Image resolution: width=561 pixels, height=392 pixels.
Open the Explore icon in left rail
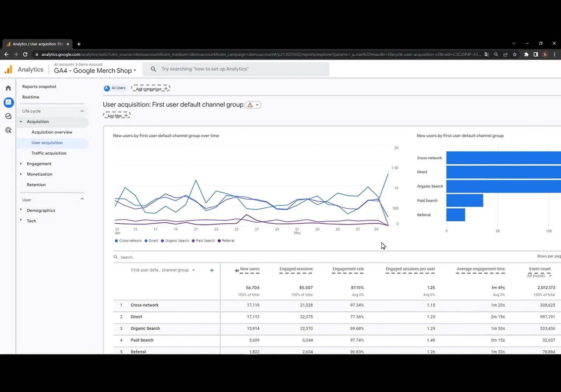click(x=8, y=116)
